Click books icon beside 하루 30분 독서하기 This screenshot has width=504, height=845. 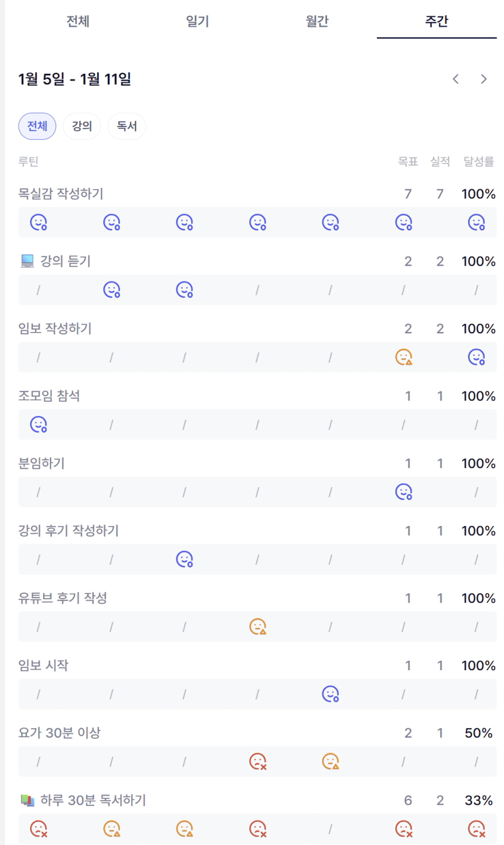tap(27, 800)
